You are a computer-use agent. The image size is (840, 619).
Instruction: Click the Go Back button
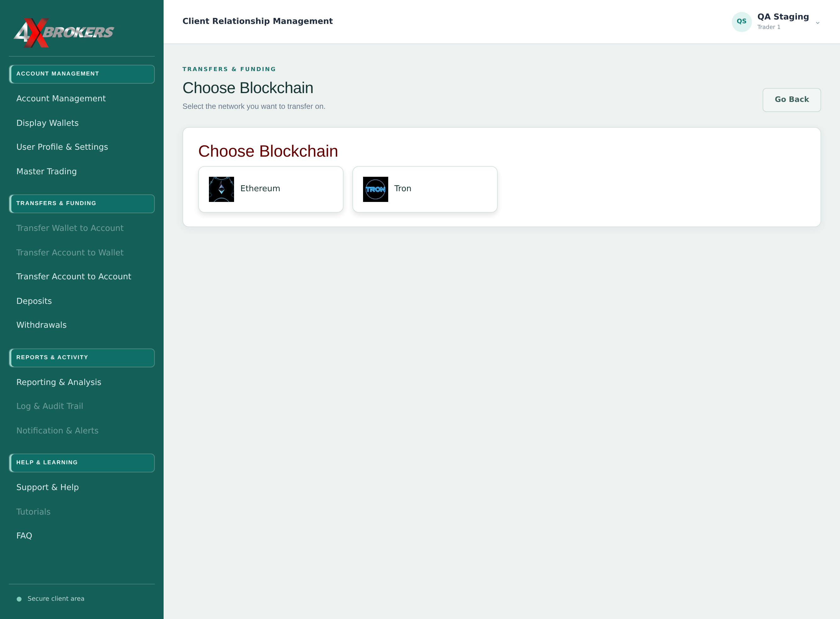click(792, 100)
